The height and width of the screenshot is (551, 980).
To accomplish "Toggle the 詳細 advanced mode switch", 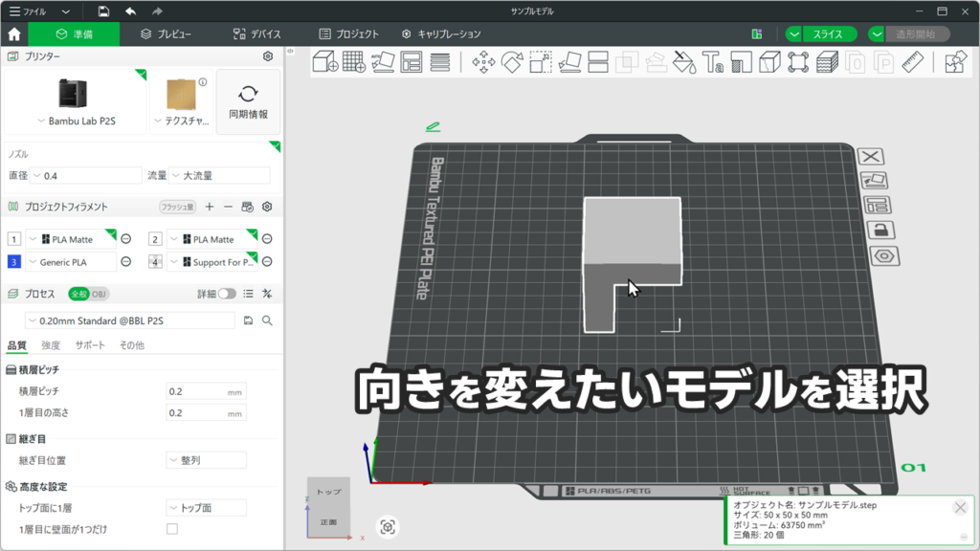I will pos(227,294).
